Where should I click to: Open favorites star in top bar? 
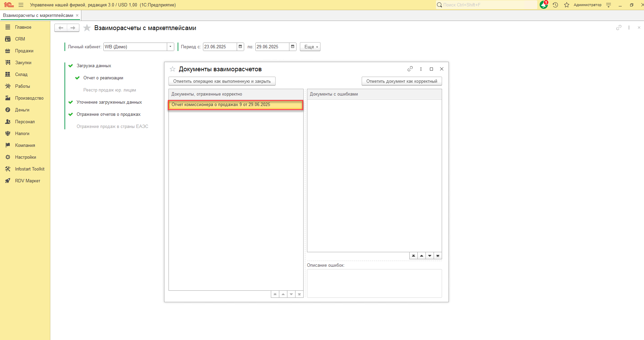point(567,5)
